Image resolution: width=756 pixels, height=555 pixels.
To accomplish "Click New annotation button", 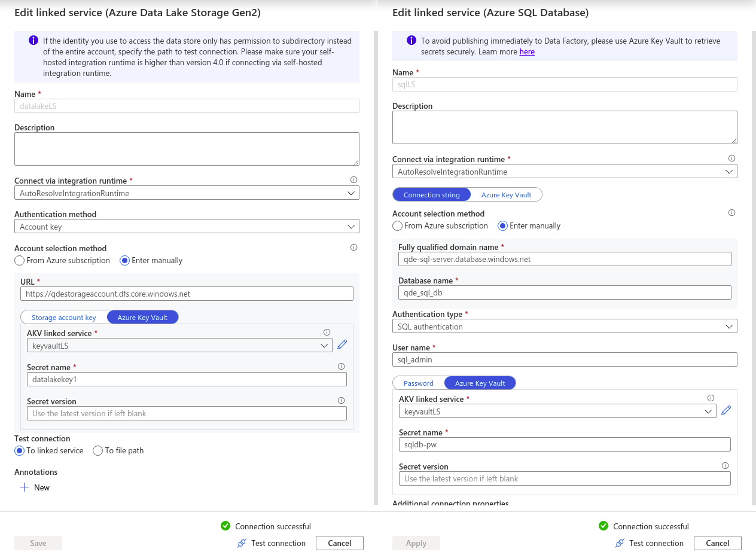I will pyautogui.click(x=35, y=487).
